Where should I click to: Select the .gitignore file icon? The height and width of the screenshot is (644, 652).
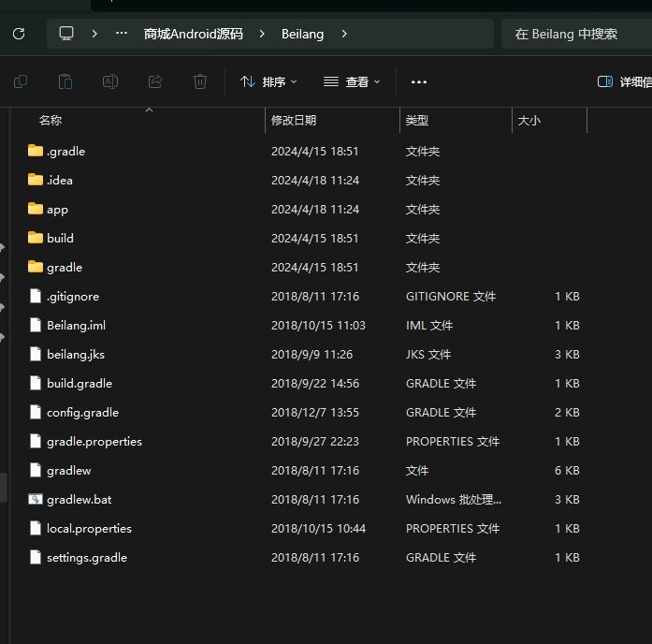[x=36, y=296]
